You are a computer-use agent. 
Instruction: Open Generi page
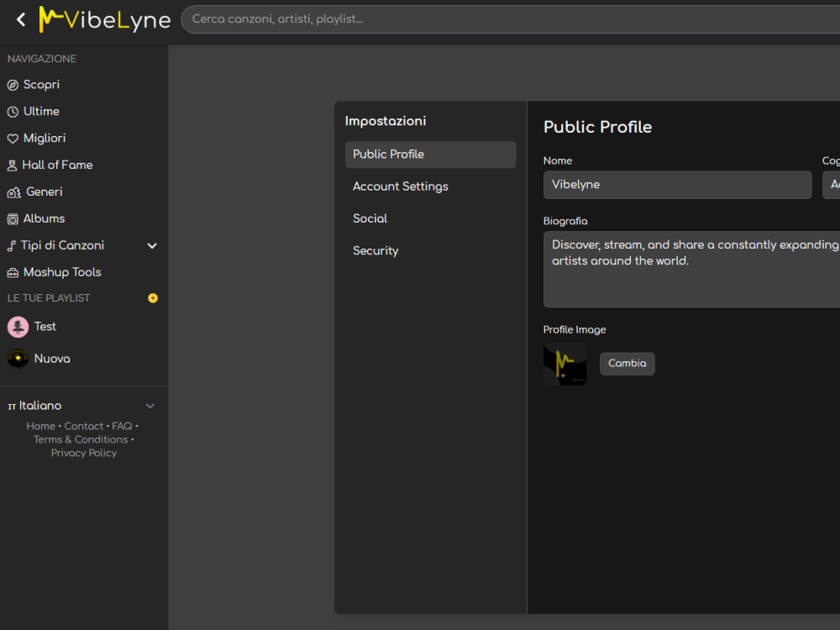coord(44,192)
